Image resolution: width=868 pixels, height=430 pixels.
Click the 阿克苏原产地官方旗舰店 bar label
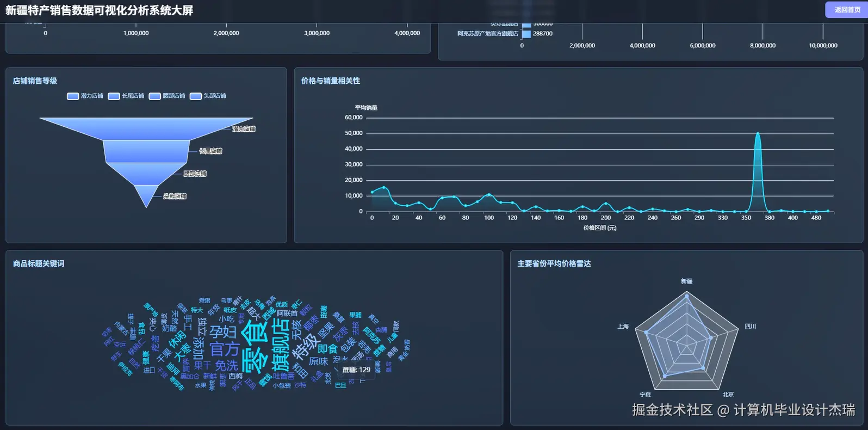pyautogui.click(x=488, y=34)
